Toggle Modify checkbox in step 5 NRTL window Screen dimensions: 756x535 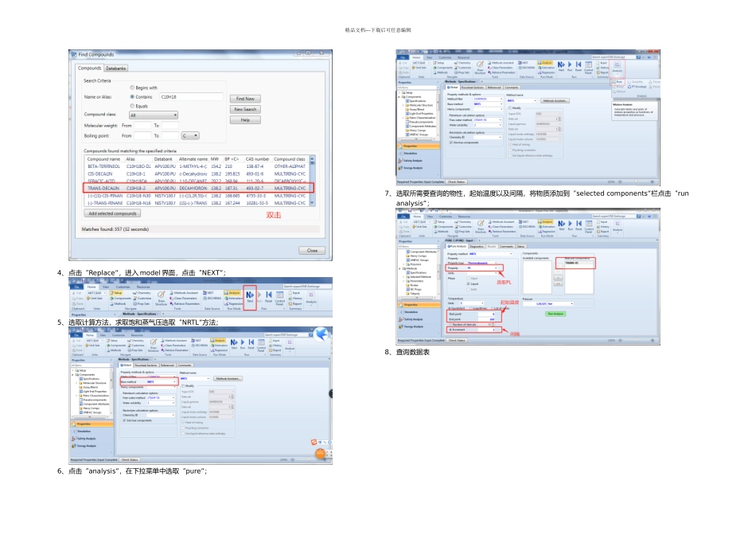(x=188, y=386)
